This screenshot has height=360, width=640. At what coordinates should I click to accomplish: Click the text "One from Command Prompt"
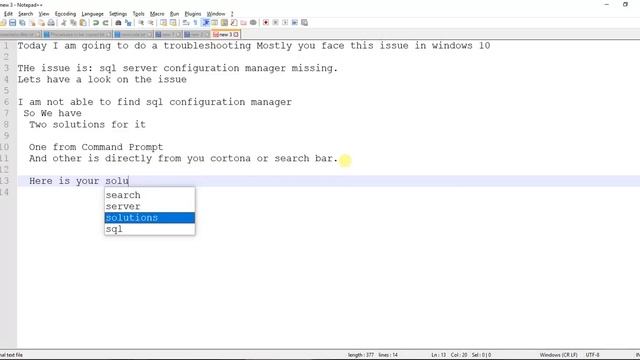pos(96,147)
